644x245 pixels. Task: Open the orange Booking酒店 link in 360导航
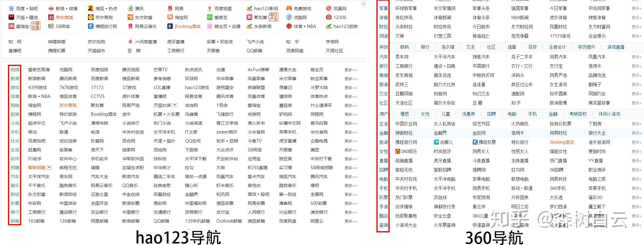click(562, 142)
